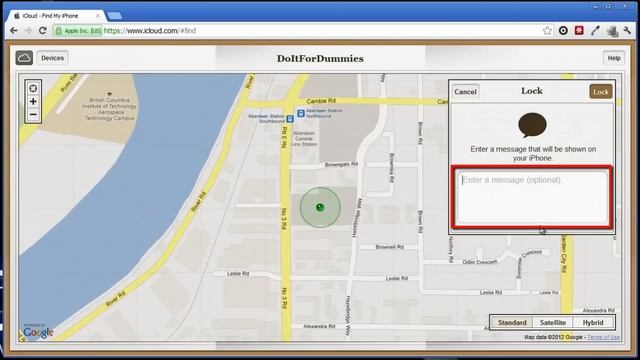Zoom out on the map with minus

click(x=33, y=114)
